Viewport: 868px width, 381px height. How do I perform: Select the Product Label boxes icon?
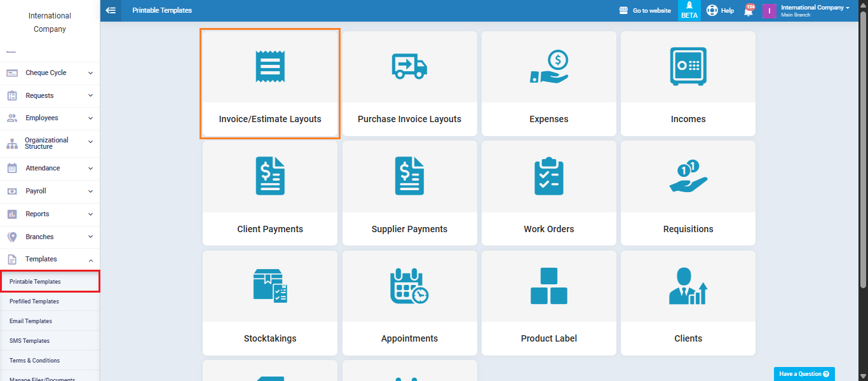pyautogui.click(x=549, y=286)
